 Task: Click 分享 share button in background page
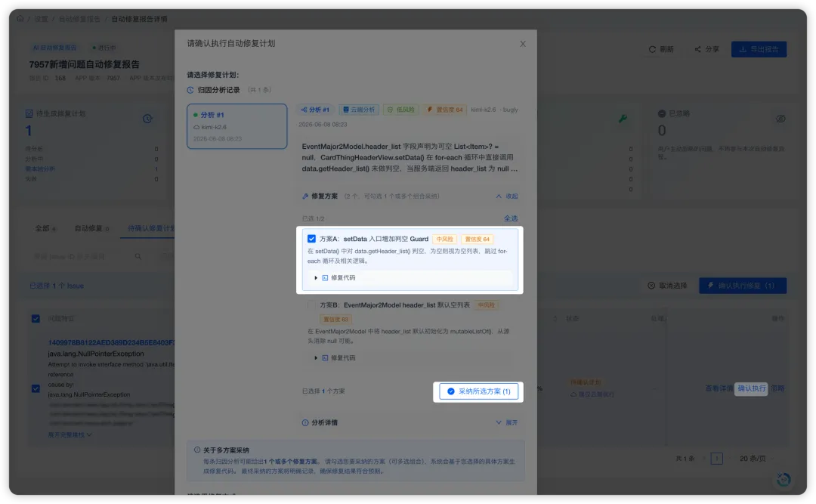pyautogui.click(x=706, y=49)
